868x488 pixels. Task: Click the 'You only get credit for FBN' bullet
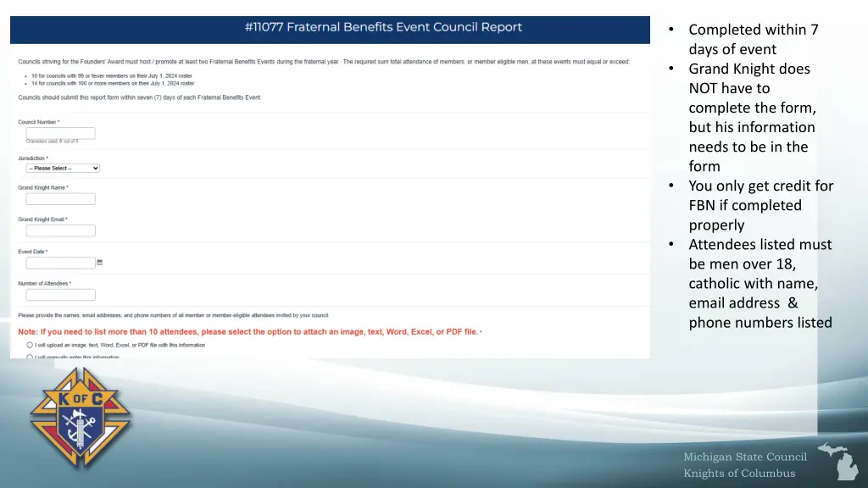[x=761, y=205]
